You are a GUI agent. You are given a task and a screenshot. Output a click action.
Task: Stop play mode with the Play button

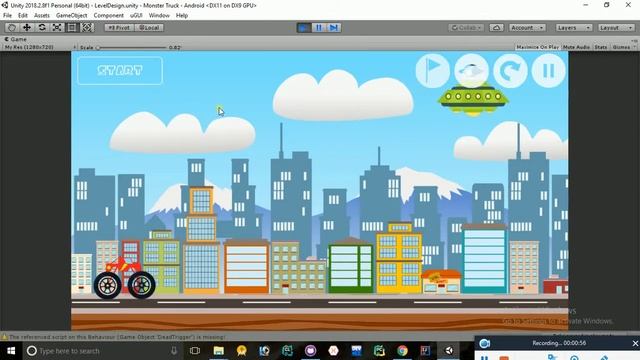[304, 27]
